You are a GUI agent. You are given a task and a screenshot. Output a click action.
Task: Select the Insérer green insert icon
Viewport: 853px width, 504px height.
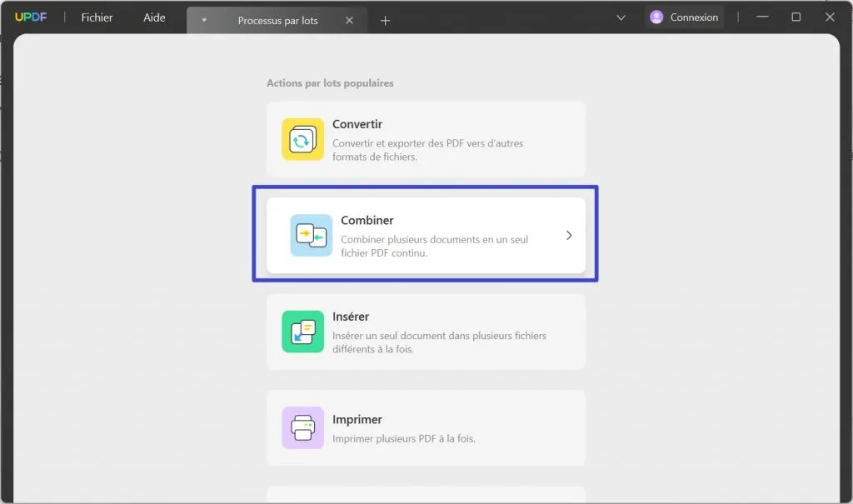(302, 332)
